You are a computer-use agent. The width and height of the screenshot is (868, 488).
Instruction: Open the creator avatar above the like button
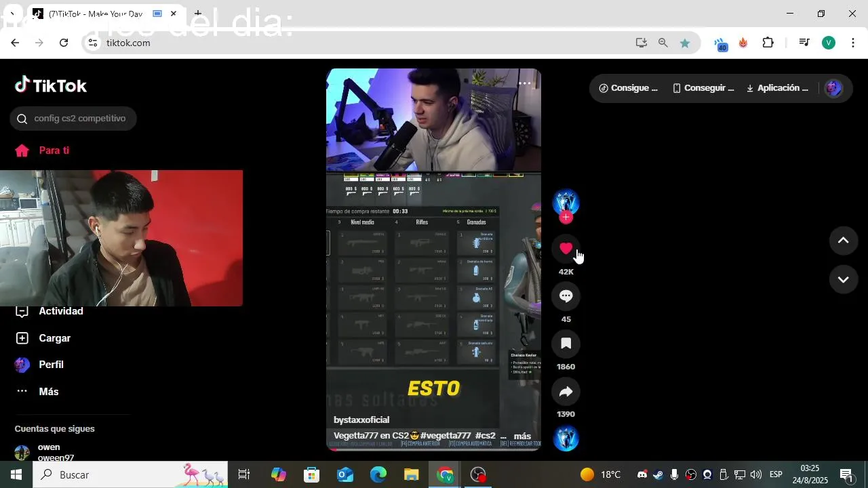coord(566,202)
